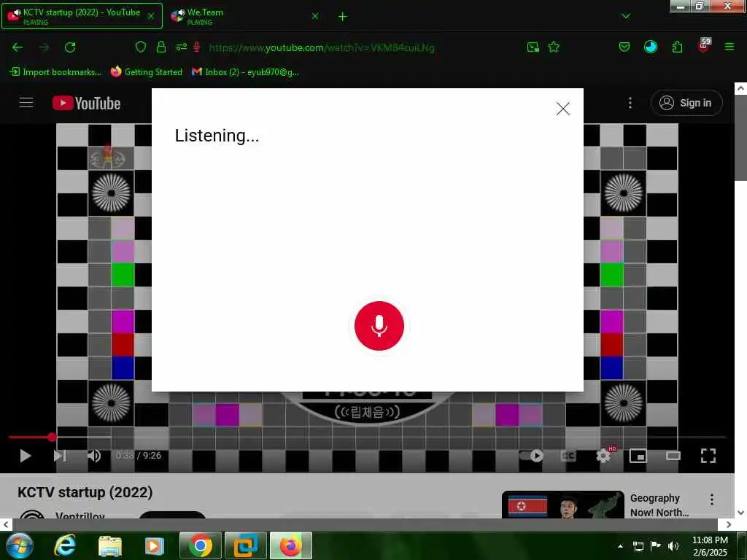Tap the red microphone button

379,326
